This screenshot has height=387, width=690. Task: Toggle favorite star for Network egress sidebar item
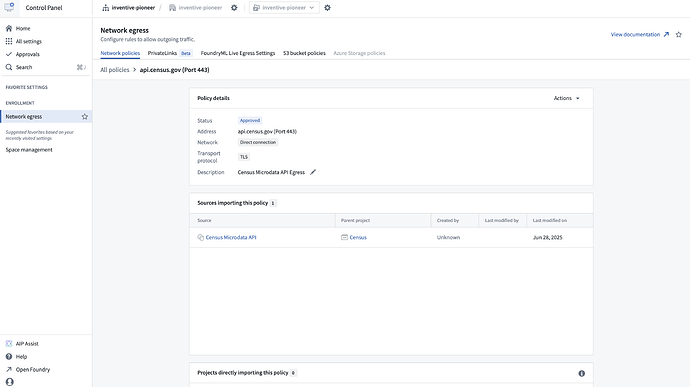(84, 117)
